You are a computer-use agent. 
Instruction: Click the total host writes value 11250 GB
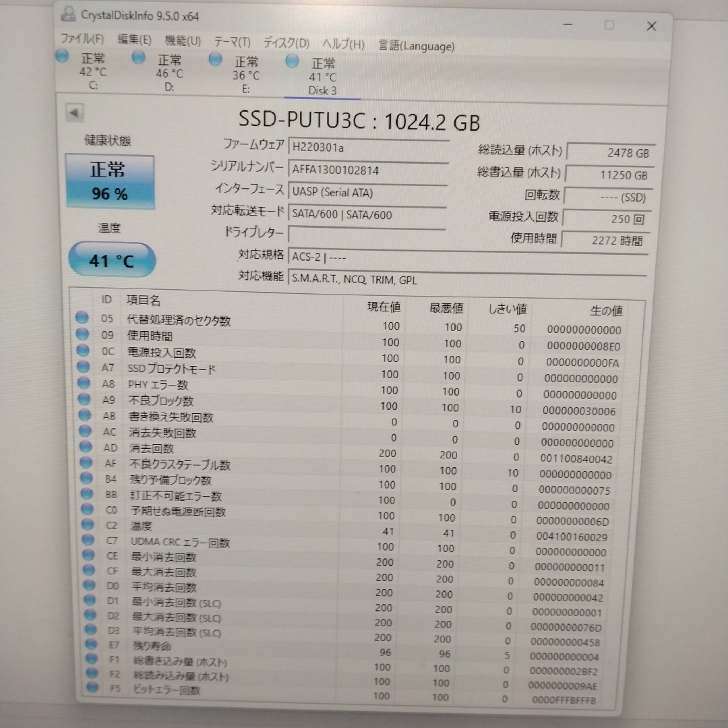click(609, 175)
